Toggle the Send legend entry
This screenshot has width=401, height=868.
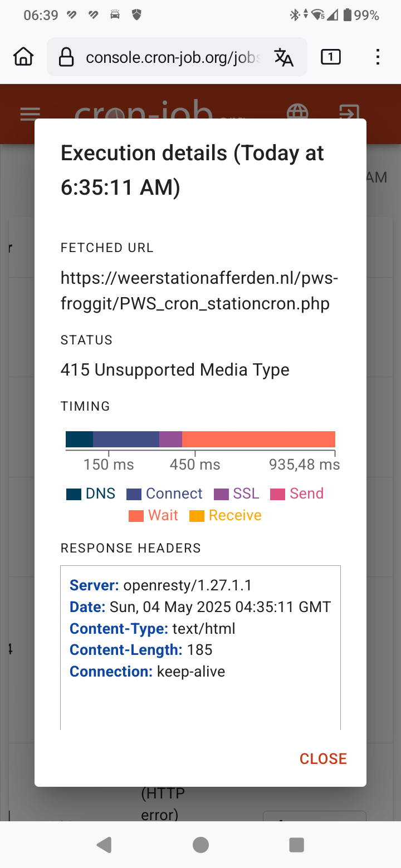click(297, 494)
